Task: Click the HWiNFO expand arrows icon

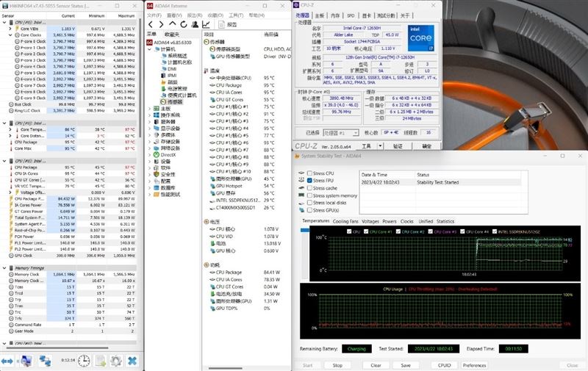Action: tap(7, 361)
